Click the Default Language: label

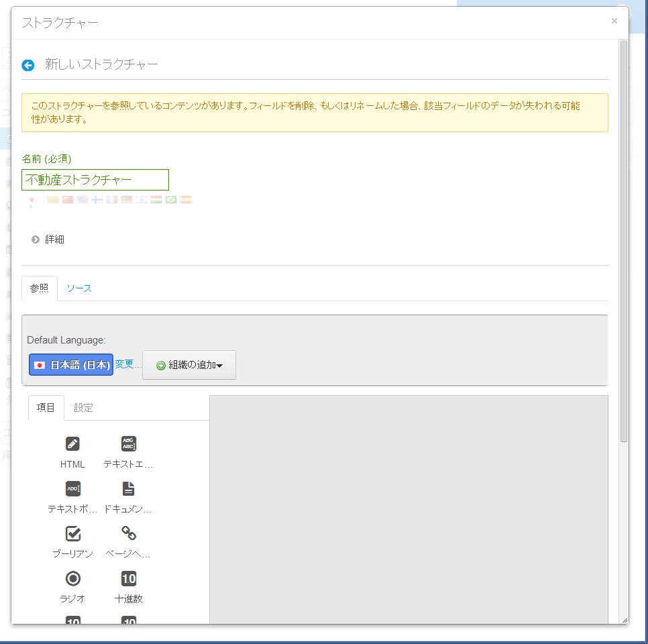pos(66,340)
